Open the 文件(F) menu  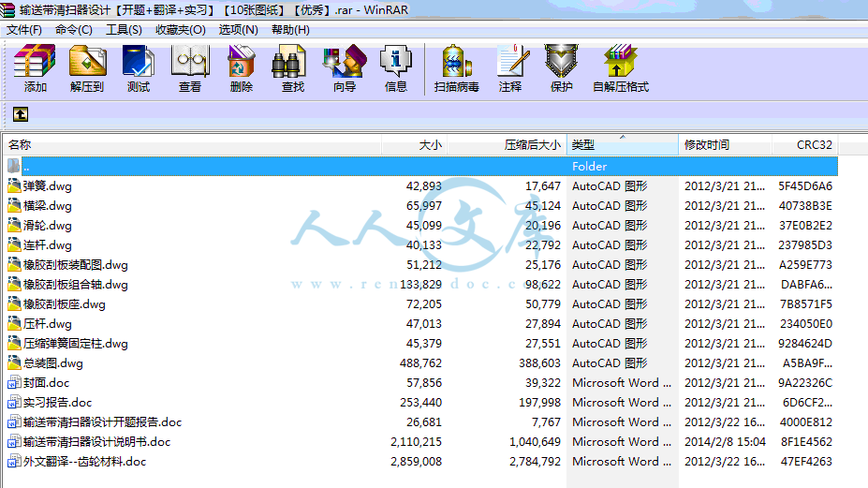[23, 30]
